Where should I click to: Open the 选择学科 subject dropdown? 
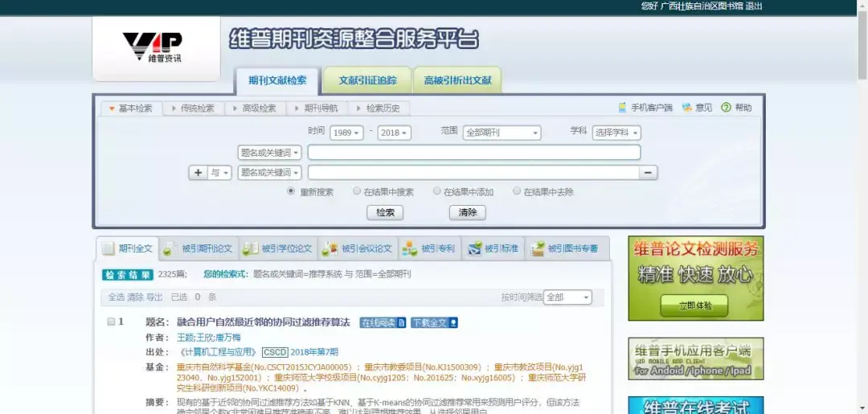(616, 133)
